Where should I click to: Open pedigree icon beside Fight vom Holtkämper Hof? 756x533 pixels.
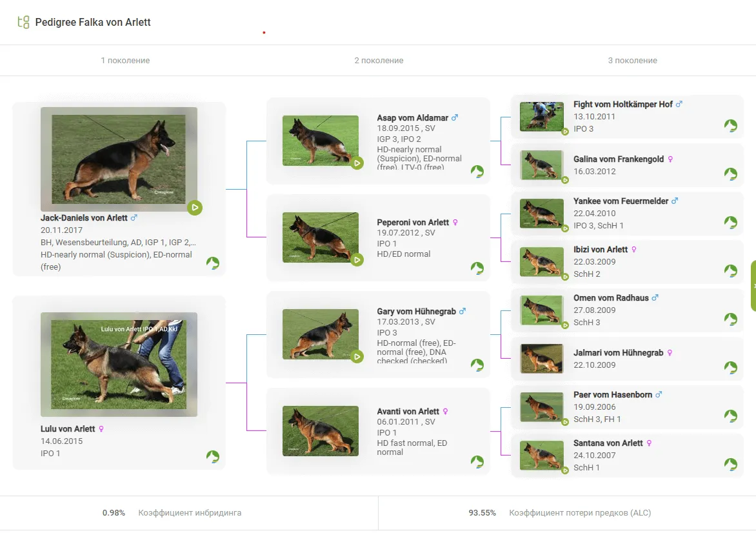730,126
